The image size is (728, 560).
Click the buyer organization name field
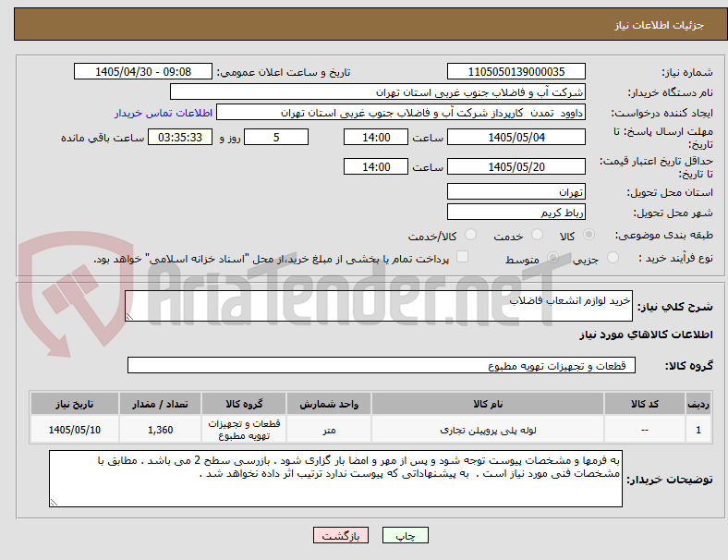pos(378,92)
